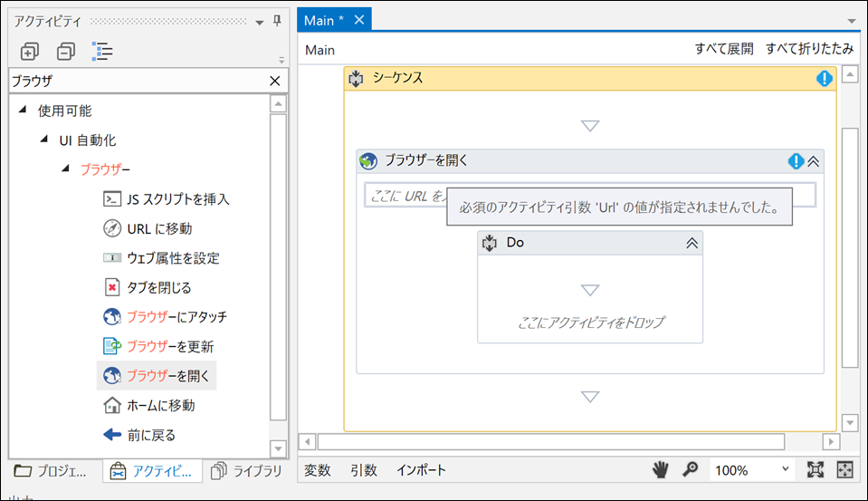Collapse the ブラウザーを開く activity
868x501 pixels.
pos(813,161)
